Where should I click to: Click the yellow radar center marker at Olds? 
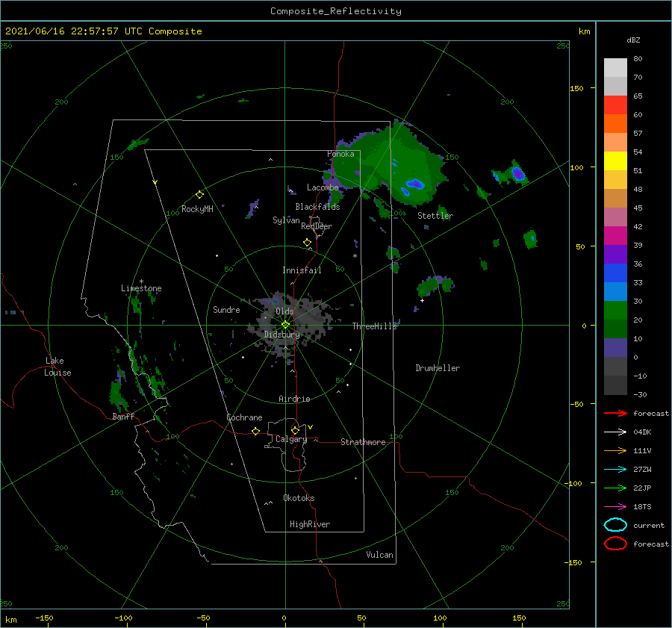pos(285,325)
